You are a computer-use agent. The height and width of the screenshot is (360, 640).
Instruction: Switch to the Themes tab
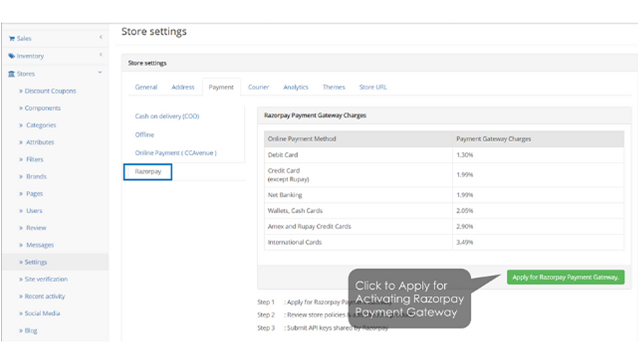(334, 87)
